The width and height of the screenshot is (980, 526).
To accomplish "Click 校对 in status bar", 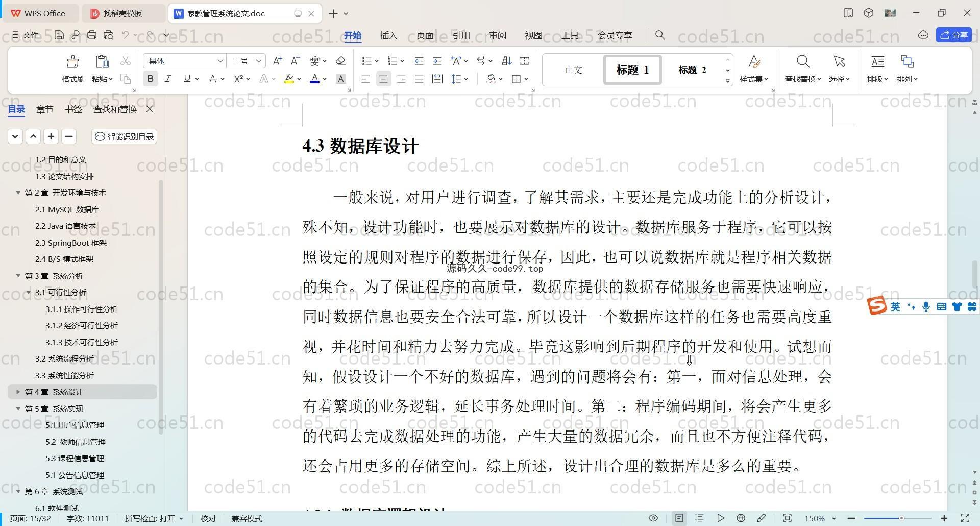I will pos(208,518).
